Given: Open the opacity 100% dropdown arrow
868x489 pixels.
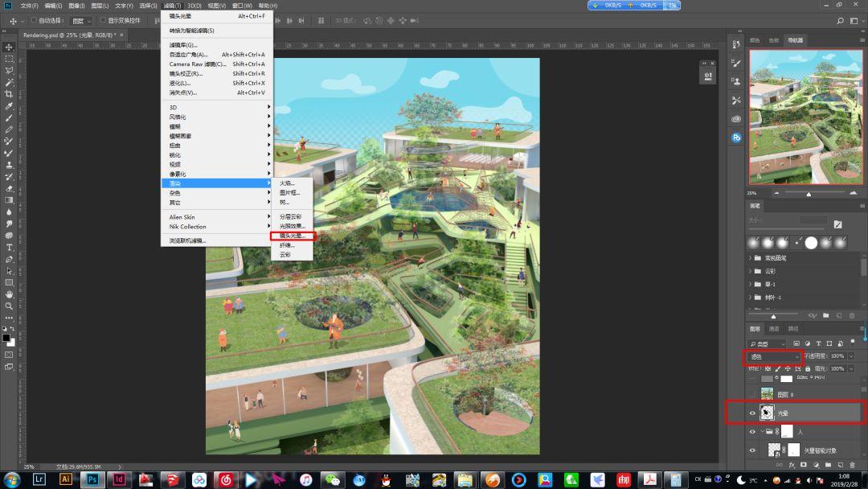Looking at the screenshot, I should coord(851,356).
